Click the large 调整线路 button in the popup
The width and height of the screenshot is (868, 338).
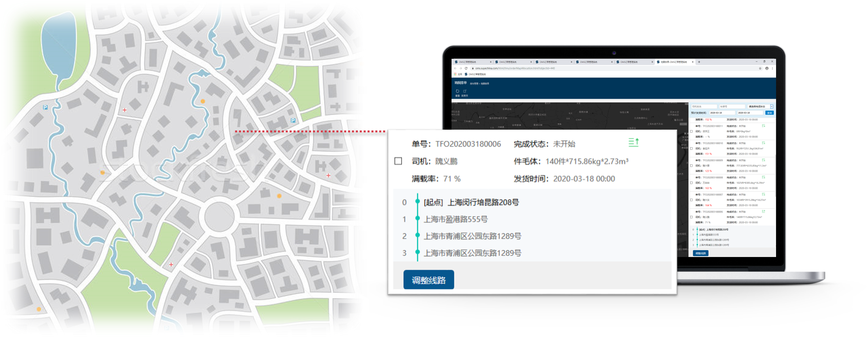(429, 280)
